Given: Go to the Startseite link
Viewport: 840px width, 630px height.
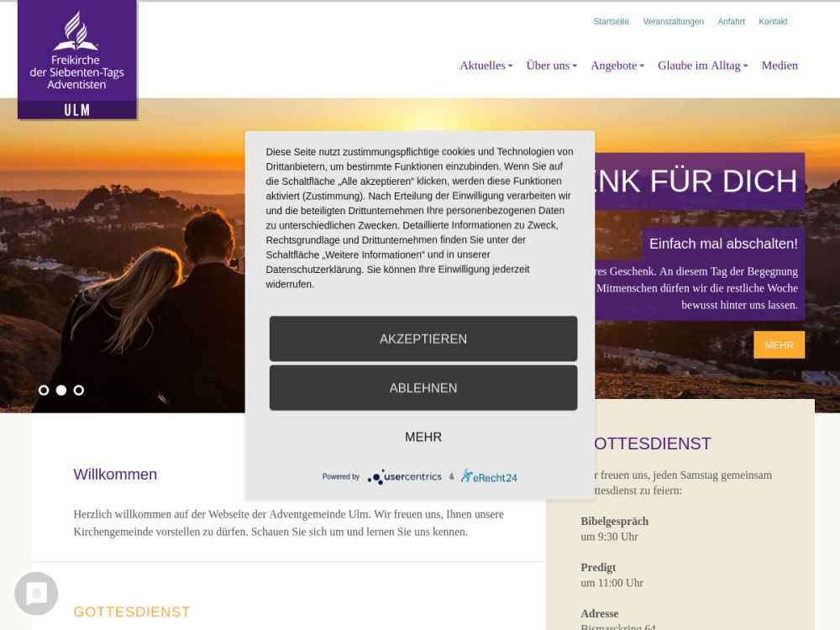Looking at the screenshot, I should click(x=612, y=22).
